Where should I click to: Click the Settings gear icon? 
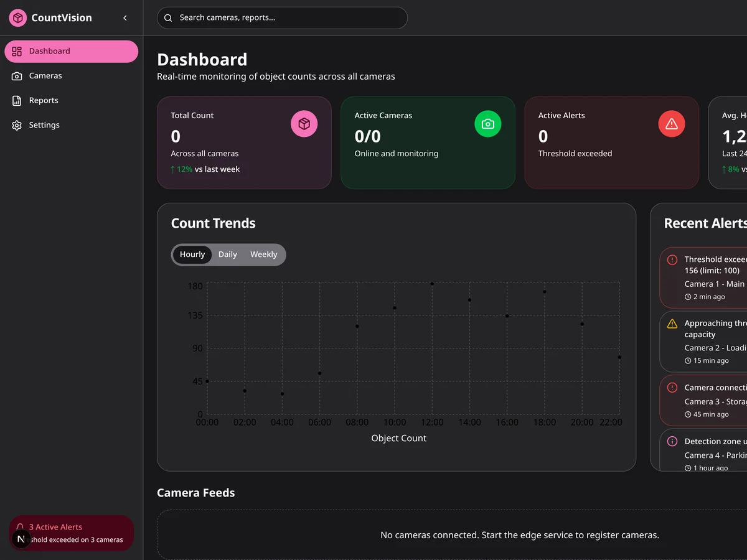(x=17, y=125)
